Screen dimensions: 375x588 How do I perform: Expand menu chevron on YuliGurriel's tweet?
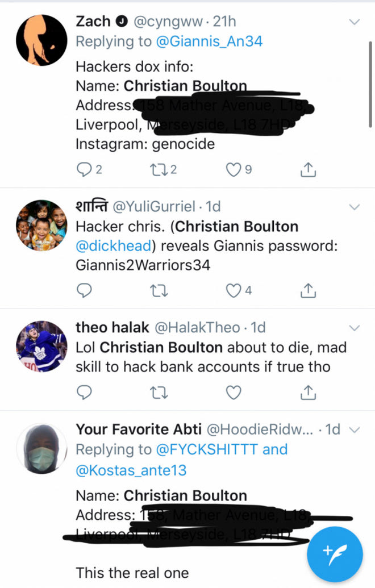tap(354, 207)
